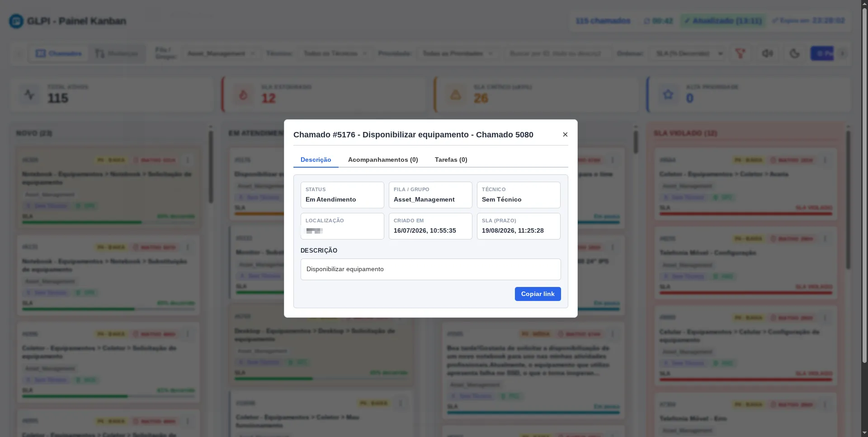This screenshot has width=868, height=437.
Task: Open the Acompanhamentos (0) tab
Action: [383, 160]
